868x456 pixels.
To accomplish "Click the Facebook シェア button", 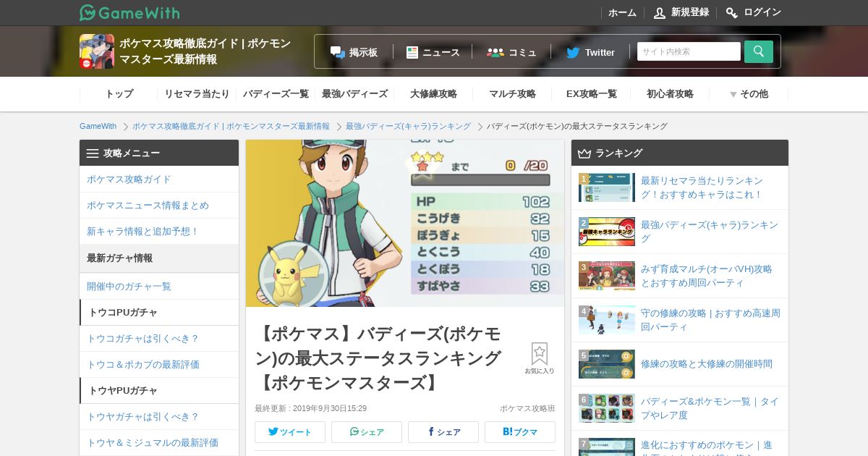I will click(x=443, y=432).
